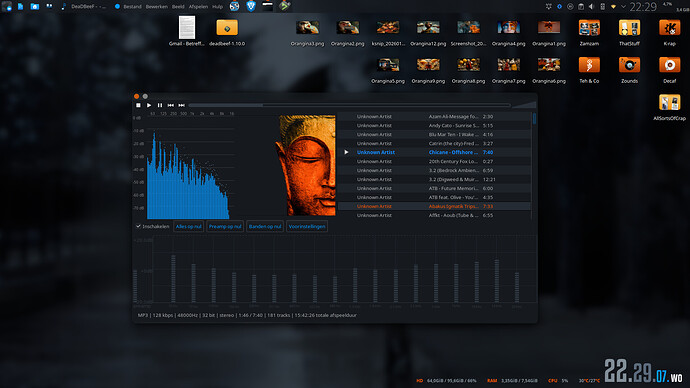
Task: Click the track seek bar
Action: tap(349, 105)
